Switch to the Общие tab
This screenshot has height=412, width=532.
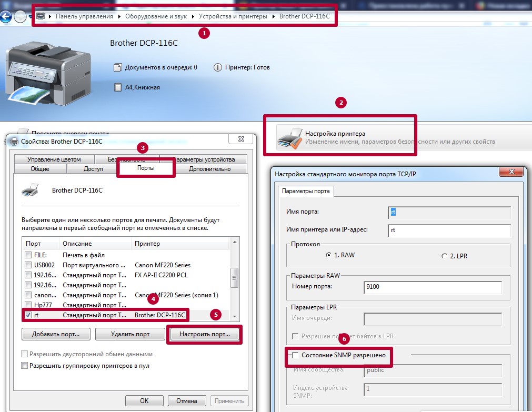[40, 169]
